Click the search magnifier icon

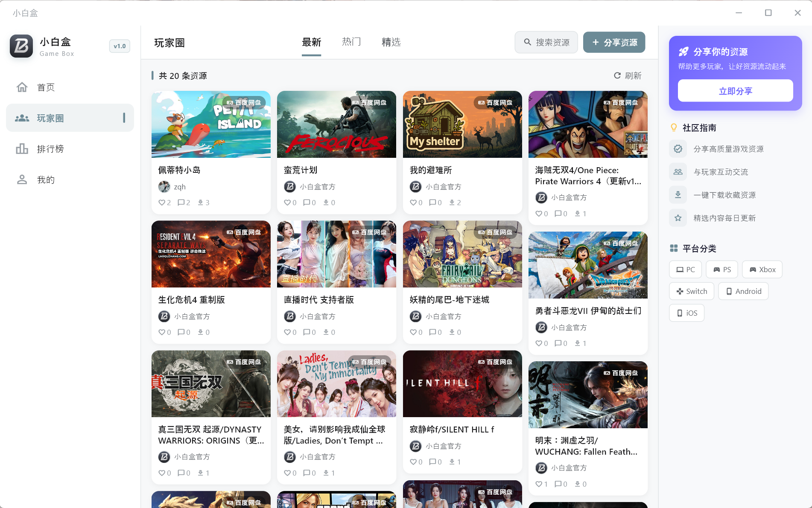click(527, 42)
